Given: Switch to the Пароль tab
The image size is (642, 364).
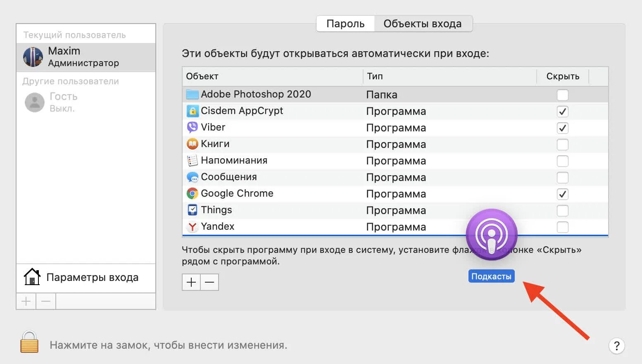Looking at the screenshot, I should (345, 24).
